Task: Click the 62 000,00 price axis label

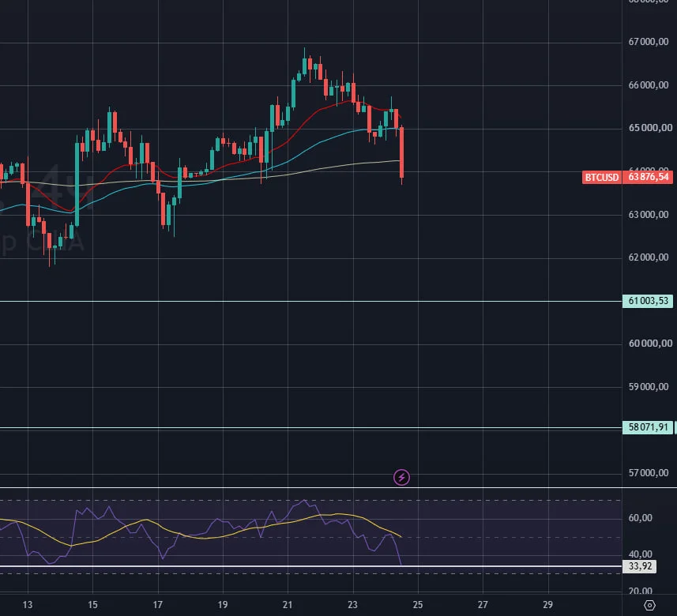Action: click(x=648, y=257)
